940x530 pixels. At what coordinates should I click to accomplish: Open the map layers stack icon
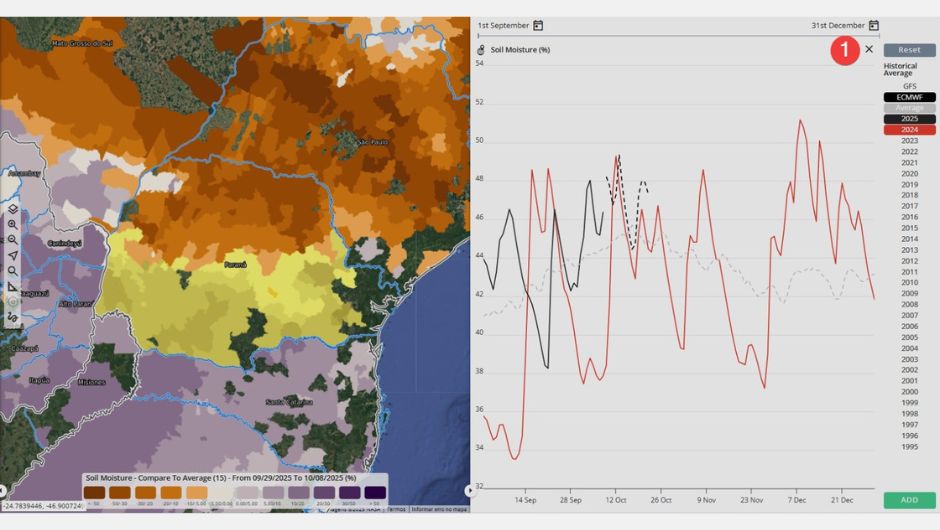[13, 209]
